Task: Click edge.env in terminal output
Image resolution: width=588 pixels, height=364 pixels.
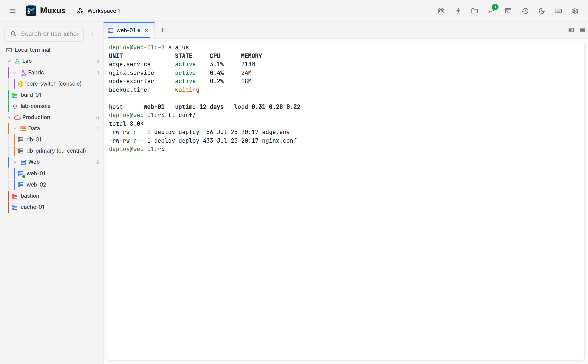Action: (x=276, y=132)
